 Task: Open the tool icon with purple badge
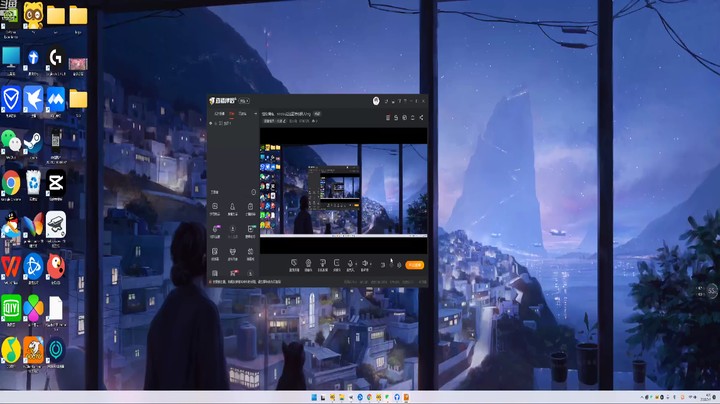coord(215,230)
